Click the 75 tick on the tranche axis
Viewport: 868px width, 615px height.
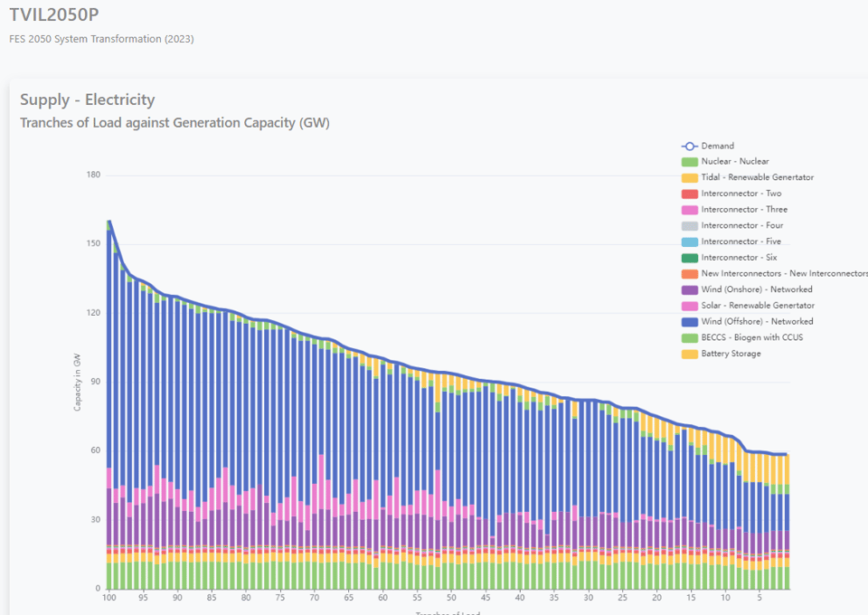pos(280,598)
